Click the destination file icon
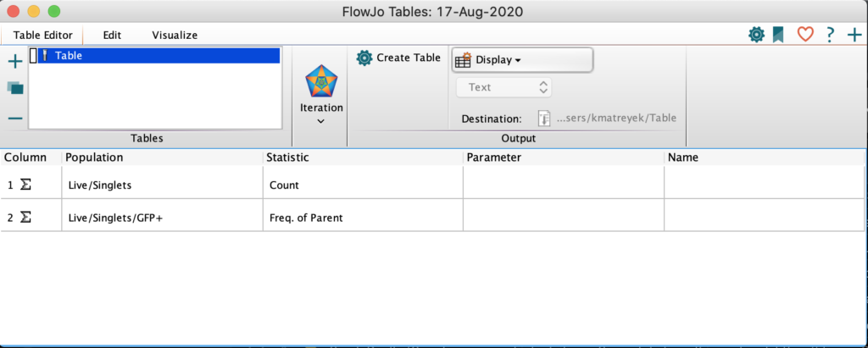868x348 pixels. pos(544,119)
